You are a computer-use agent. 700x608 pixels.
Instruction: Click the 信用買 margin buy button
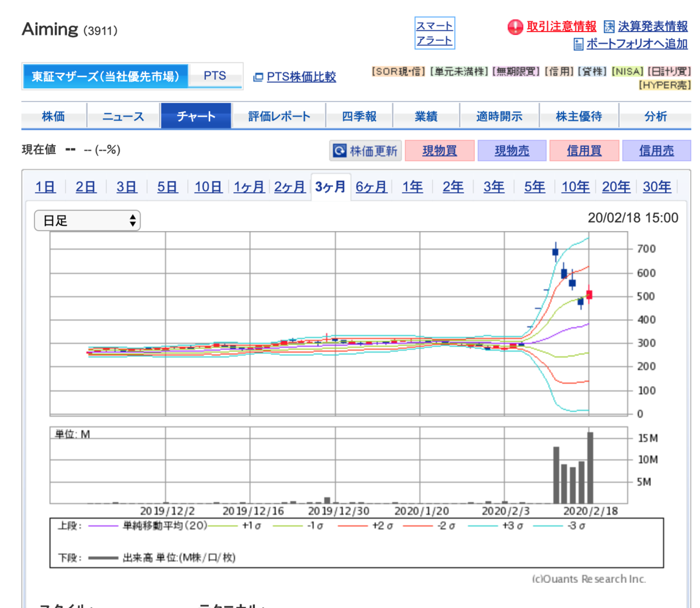point(584,151)
